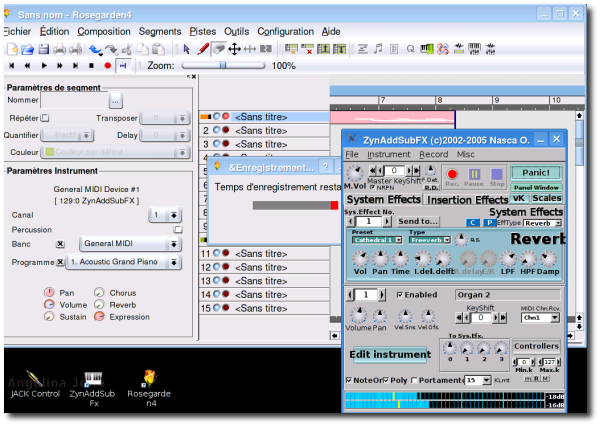600x426 pixels.
Task: Switch to Insertion Effects tab
Action: pyautogui.click(x=467, y=200)
